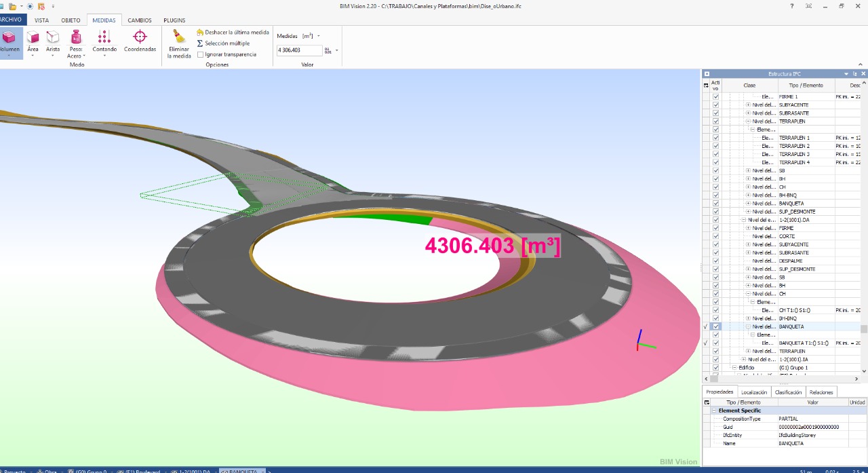Expand the SUBYACENTE tree node

tap(748, 105)
